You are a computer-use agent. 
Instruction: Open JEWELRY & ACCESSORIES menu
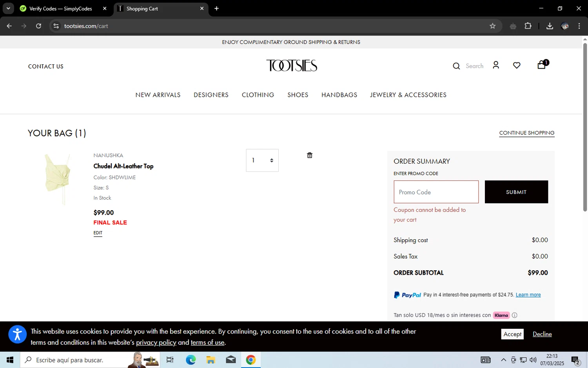coord(408,95)
